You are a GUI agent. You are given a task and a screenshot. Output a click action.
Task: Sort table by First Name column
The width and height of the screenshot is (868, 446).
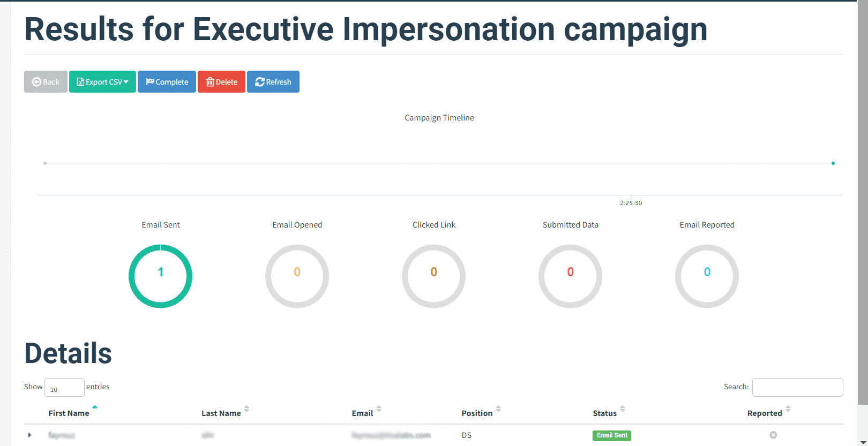click(x=69, y=413)
